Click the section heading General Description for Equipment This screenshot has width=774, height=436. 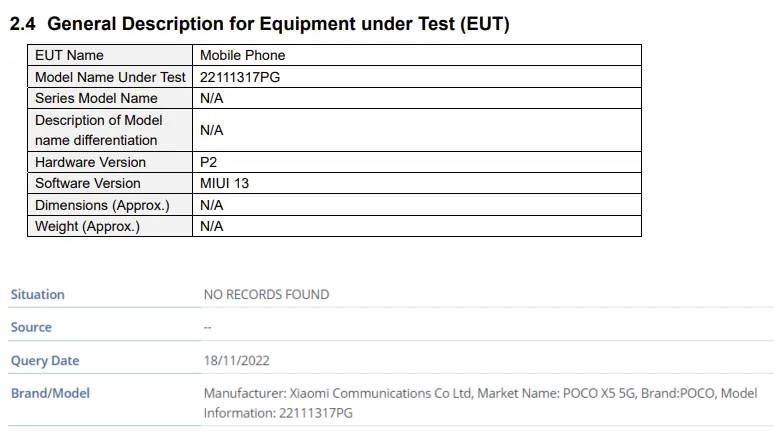click(260, 24)
